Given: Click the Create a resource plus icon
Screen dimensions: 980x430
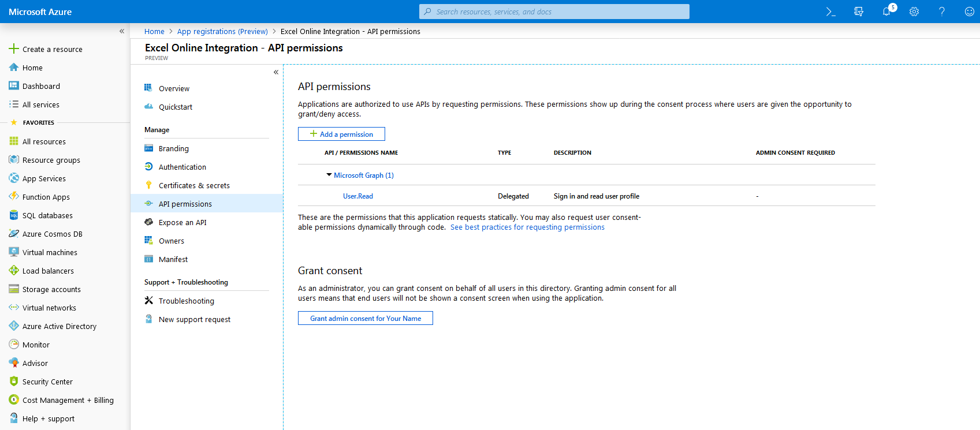Looking at the screenshot, I should point(14,49).
